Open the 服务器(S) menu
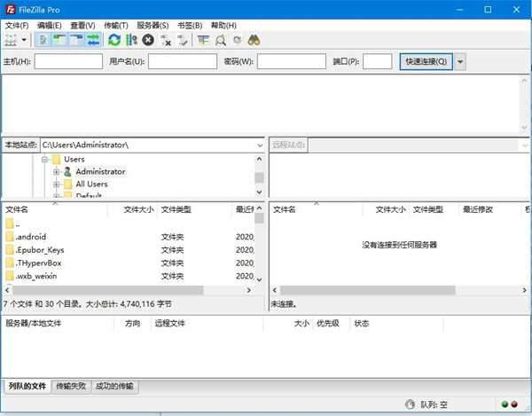Viewport: 532px width, 416px height. tap(153, 26)
